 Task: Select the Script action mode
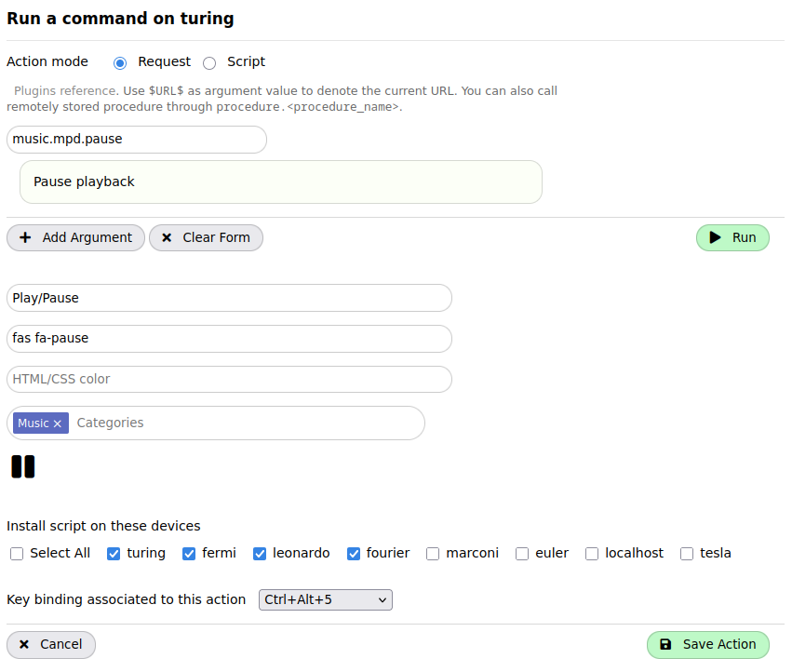pos(209,62)
